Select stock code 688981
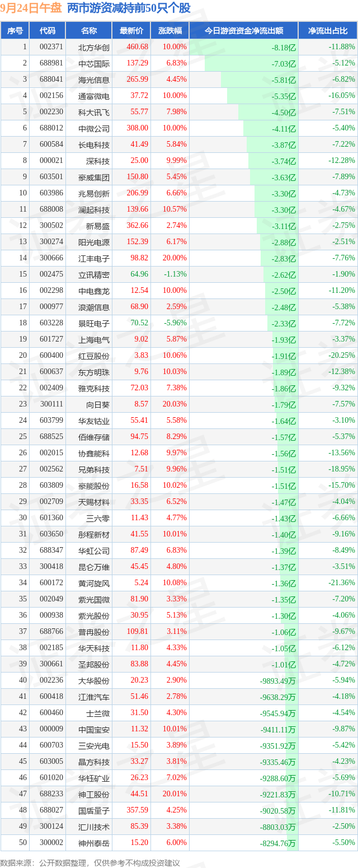The height and width of the screenshot is (868, 358). (x=52, y=63)
